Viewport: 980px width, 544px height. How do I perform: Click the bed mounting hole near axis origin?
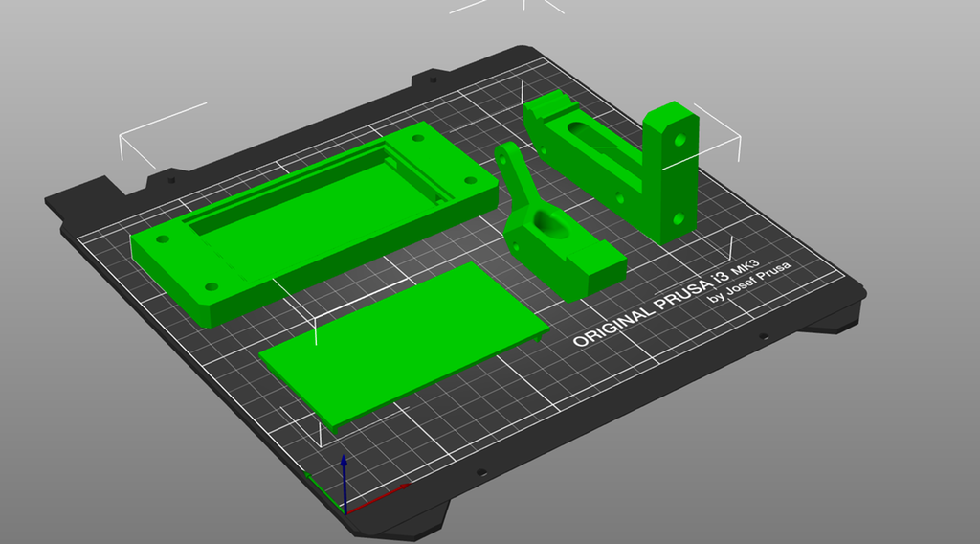point(481,473)
